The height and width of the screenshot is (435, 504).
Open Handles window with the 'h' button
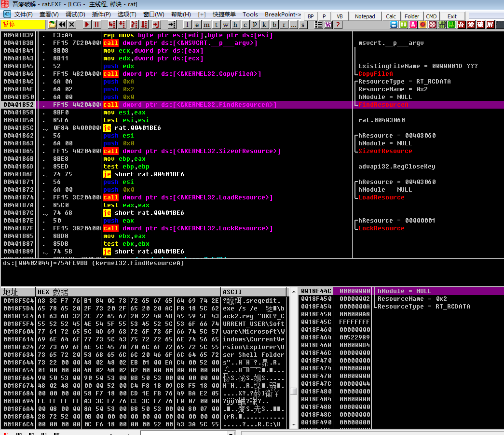click(235, 25)
